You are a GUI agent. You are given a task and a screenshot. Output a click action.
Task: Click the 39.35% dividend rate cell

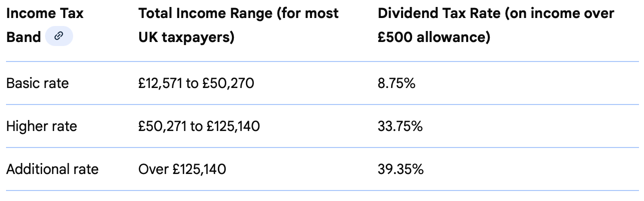coord(401,169)
